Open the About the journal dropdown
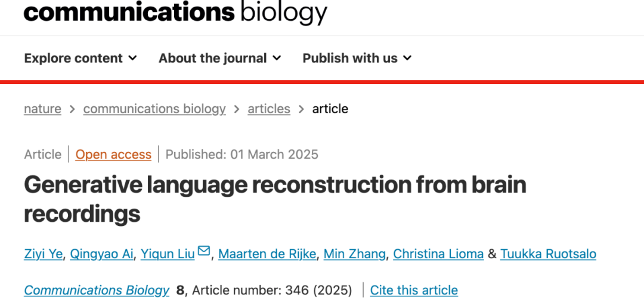Image resolution: width=644 pixels, height=307 pixels. click(x=219, y=58)
